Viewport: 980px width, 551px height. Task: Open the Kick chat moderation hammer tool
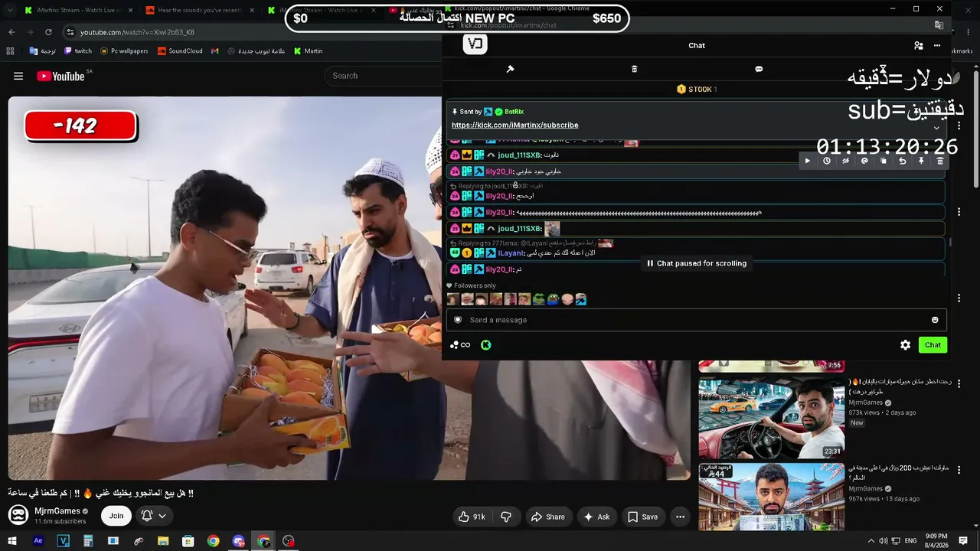510,69
